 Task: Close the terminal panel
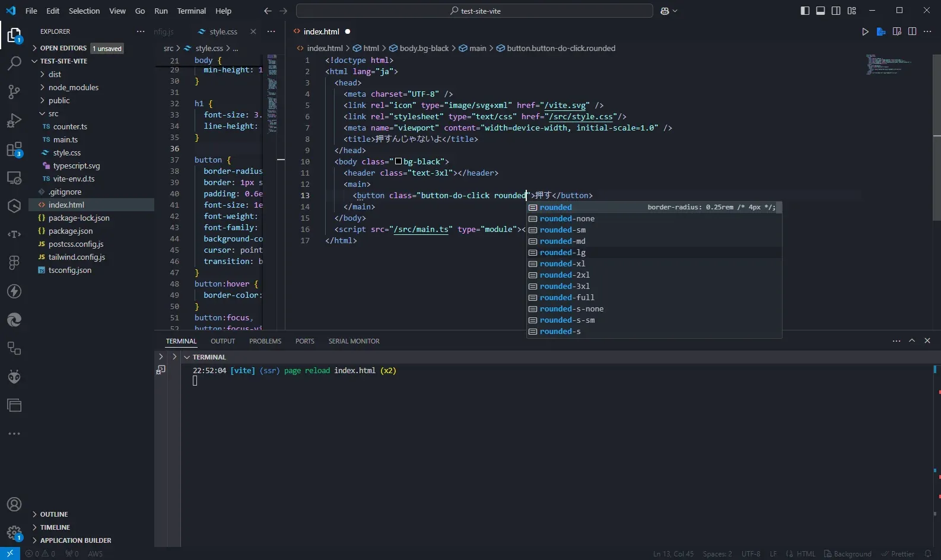pyautogui.click(x=927, y=341)
